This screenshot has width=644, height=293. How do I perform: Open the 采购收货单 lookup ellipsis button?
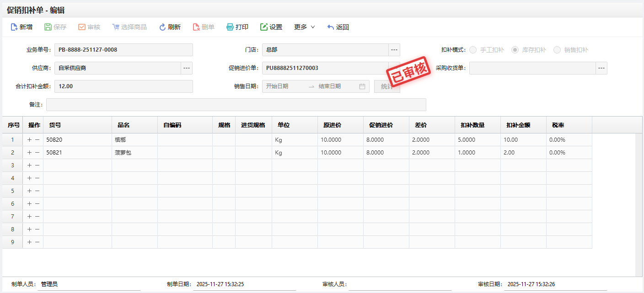[601, 68]
